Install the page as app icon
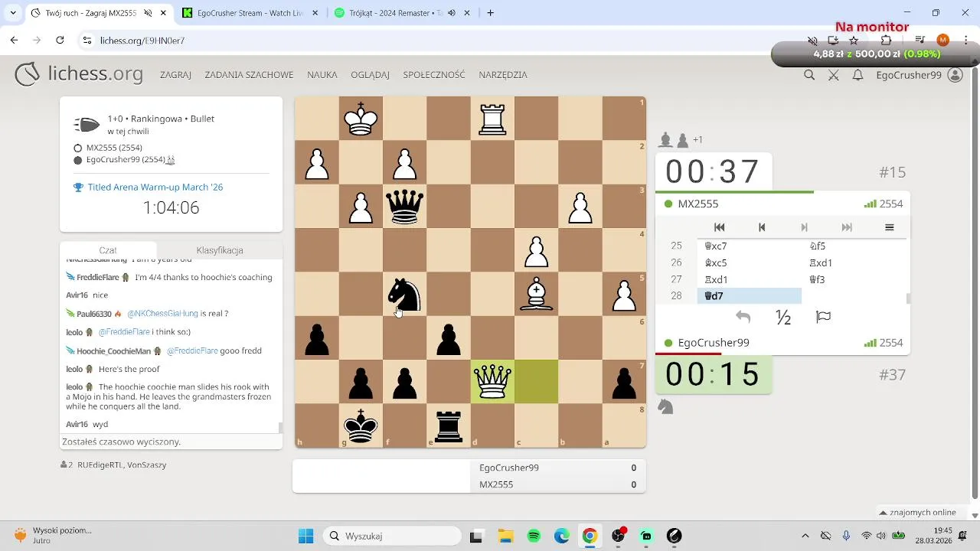This screenshot has height=551, width=980. click(834, 40)
